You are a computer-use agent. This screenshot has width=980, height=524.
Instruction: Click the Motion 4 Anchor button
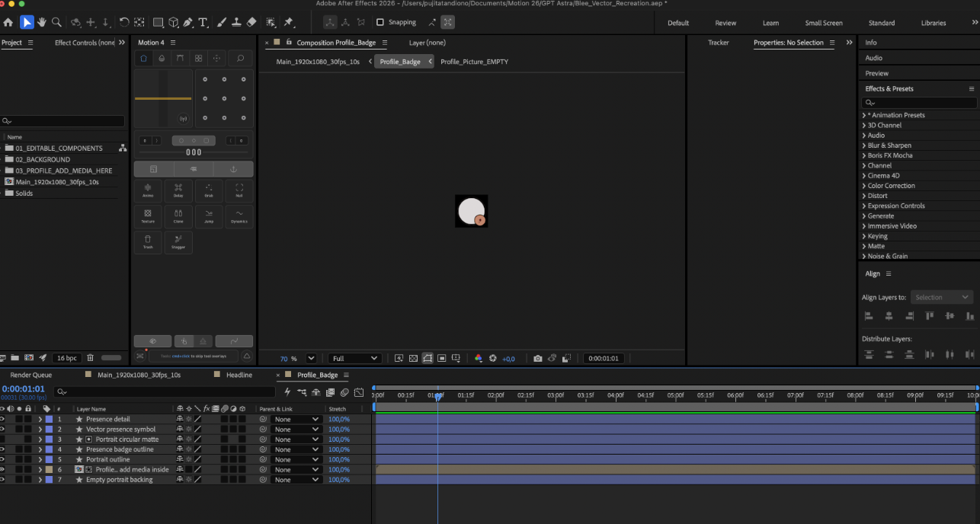coord(233,168)
